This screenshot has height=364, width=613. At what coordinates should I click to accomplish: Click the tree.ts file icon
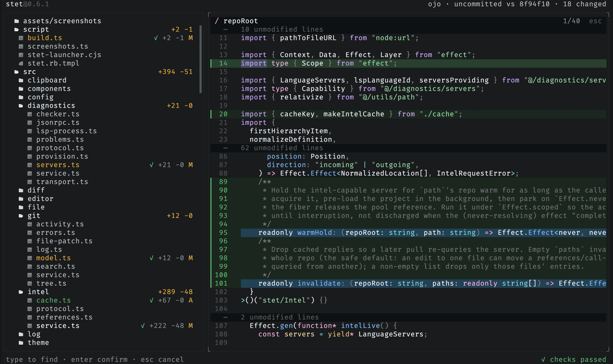pyautogui.click(x=30, y=284)
